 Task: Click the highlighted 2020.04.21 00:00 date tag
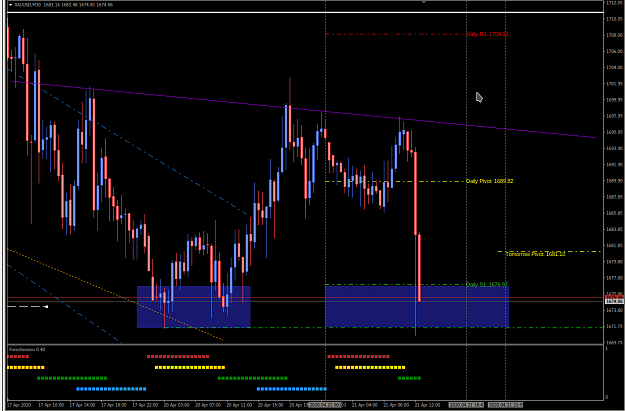[326, 405]
